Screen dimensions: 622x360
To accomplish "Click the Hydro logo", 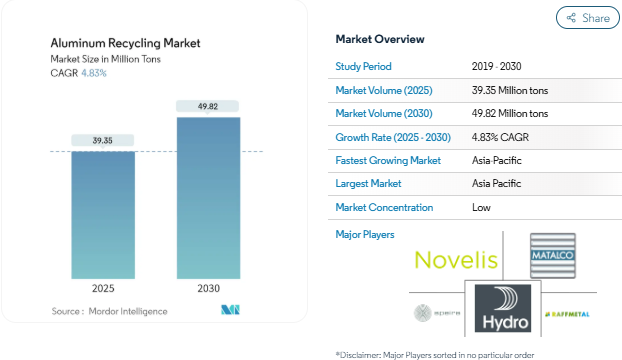I will [503, 308].
